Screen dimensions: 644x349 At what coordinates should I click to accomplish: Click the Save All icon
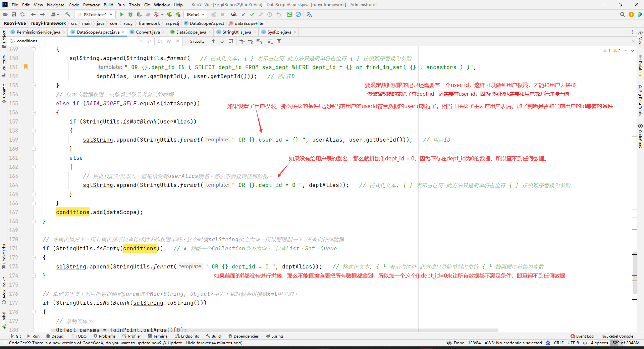coord(14,14)
